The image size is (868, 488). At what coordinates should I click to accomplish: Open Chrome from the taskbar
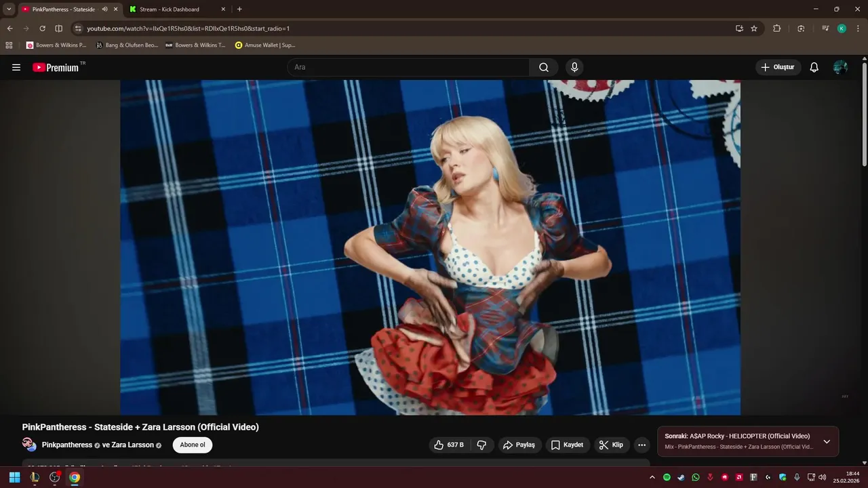75,477
